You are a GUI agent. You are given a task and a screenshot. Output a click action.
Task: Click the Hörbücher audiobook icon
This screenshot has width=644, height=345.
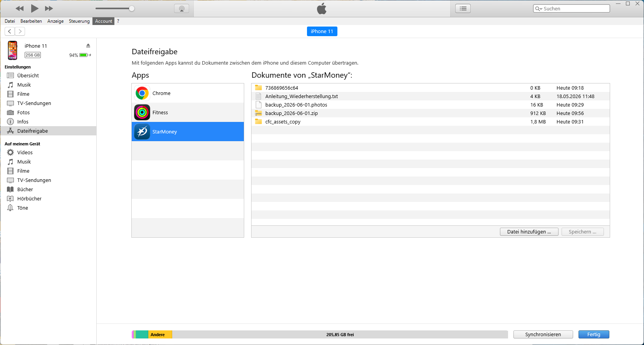click(x=10, y=198)
